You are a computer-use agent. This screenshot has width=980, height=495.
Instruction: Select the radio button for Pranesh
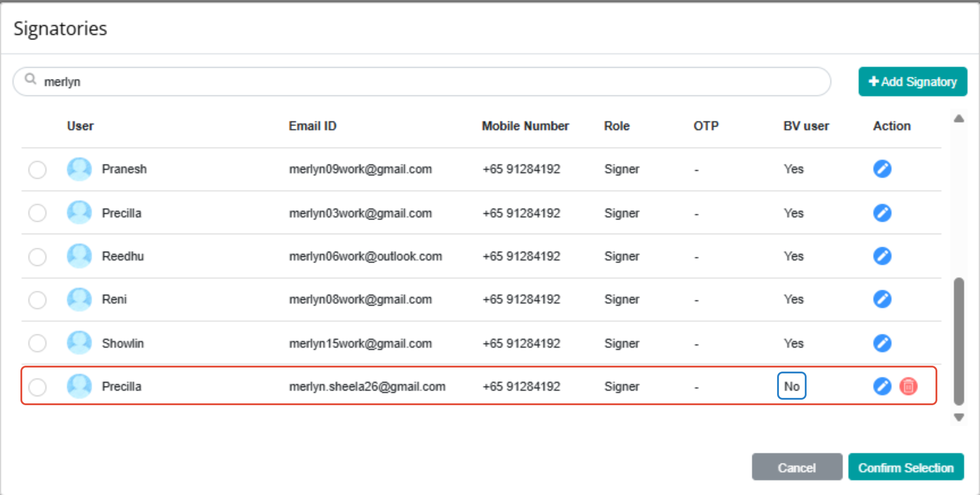[x=37, y=170]
